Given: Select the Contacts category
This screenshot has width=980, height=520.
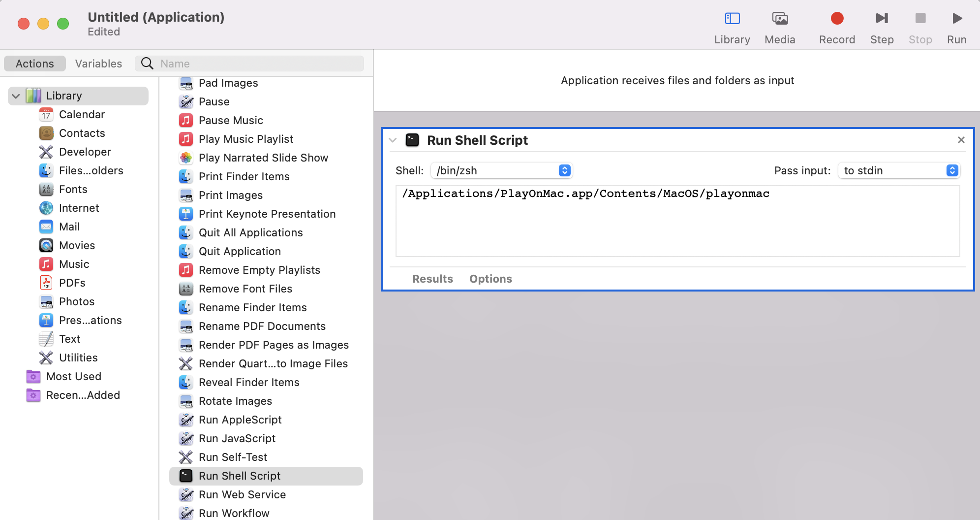Looking at the screenshot, I should [72, 133].
